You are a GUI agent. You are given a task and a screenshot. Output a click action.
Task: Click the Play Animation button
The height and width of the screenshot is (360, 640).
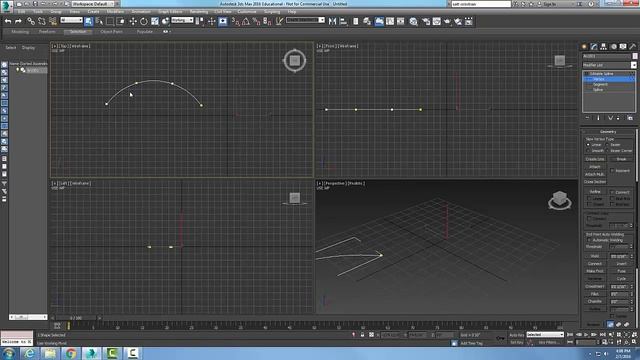click(x=586, y=334)
